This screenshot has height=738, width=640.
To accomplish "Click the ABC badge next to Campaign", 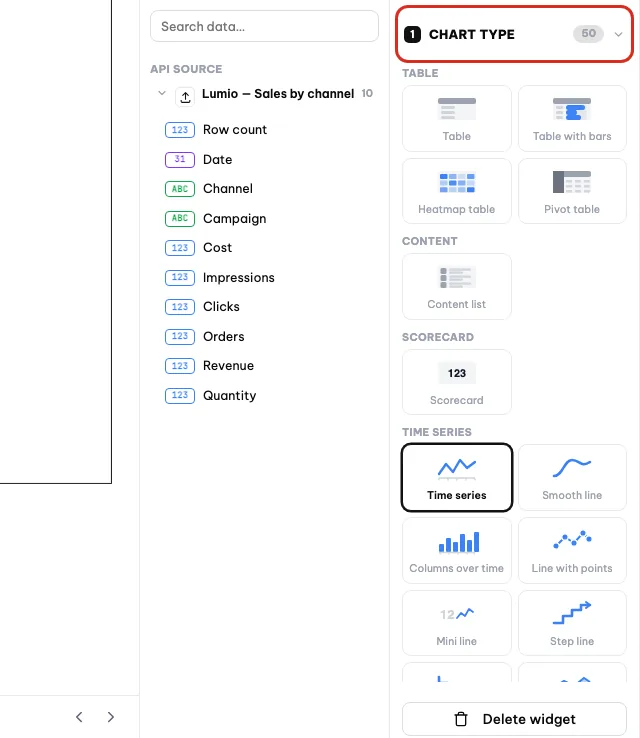I will (180, 219).
